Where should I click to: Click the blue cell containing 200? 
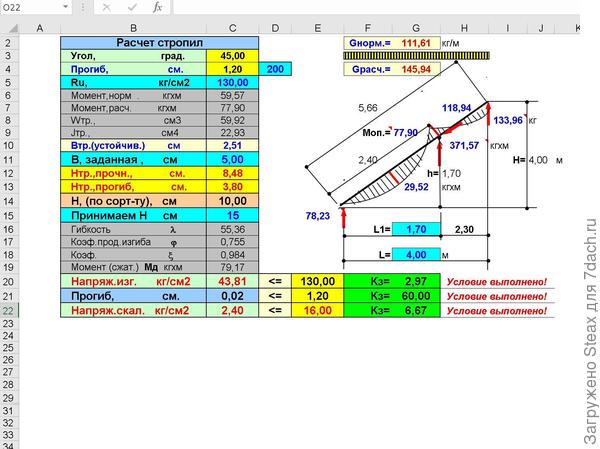coord(275,69)
